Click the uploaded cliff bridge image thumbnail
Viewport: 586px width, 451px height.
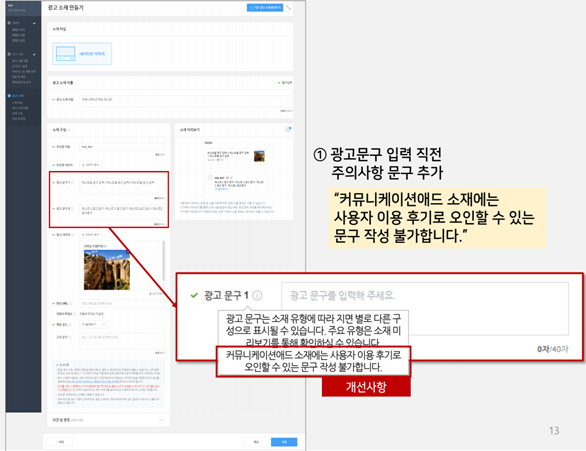[x=107, y=269]
